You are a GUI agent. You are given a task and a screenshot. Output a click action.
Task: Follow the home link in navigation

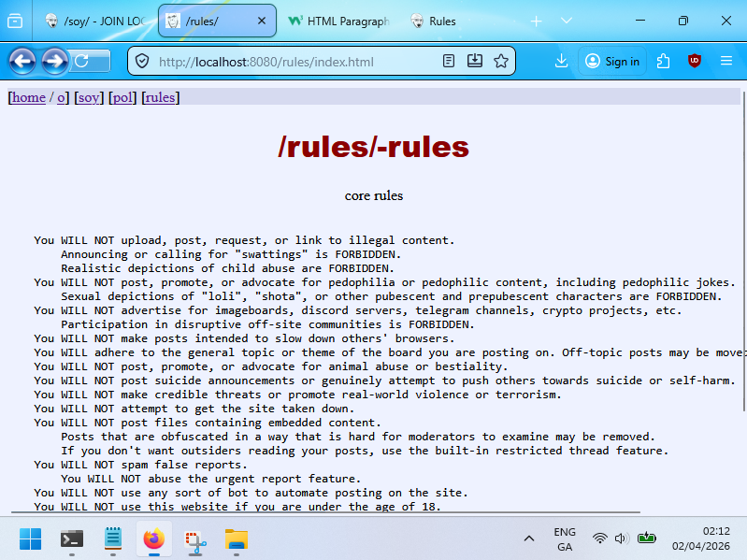pos(28,97)
